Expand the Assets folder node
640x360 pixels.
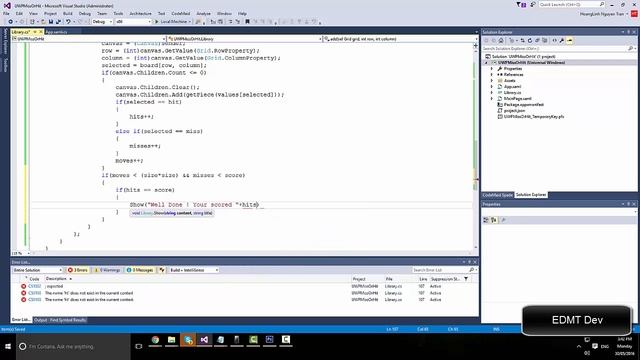pyautogui.click(x=491, y=81)
